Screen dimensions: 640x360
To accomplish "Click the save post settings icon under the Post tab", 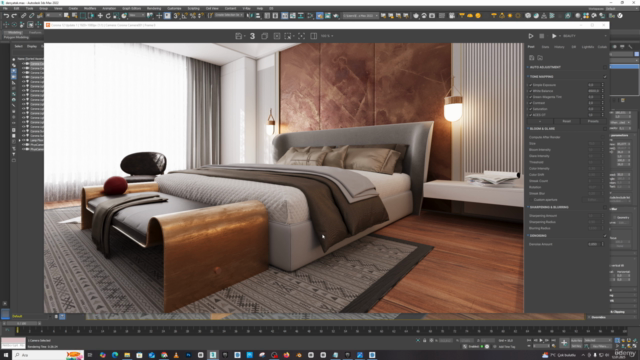I will click(x=531, y=58).
